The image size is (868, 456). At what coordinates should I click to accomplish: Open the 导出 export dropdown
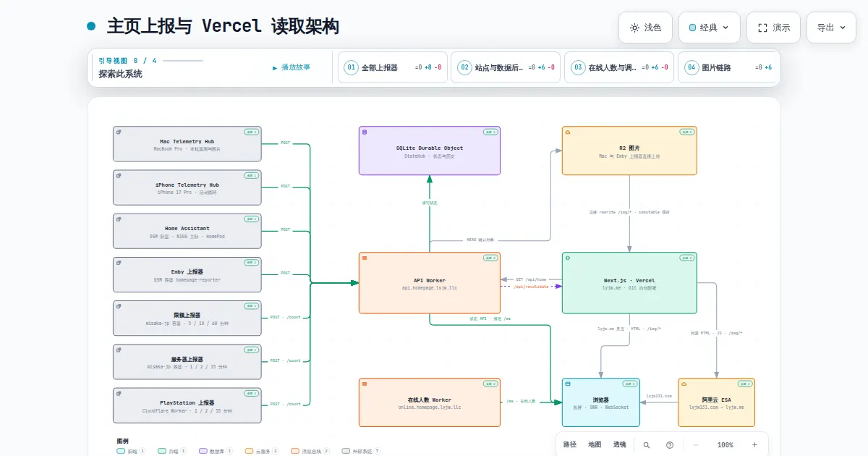click(x=831, y=28)
